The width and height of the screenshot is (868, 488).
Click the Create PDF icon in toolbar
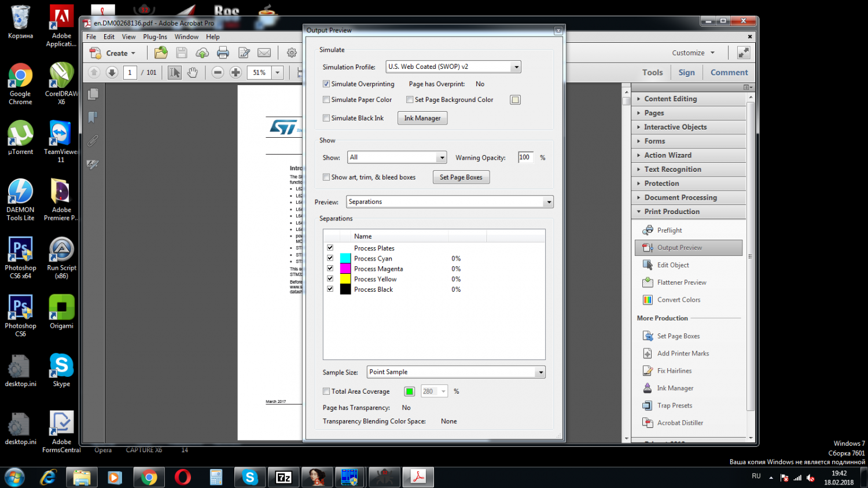click(95, 53)
